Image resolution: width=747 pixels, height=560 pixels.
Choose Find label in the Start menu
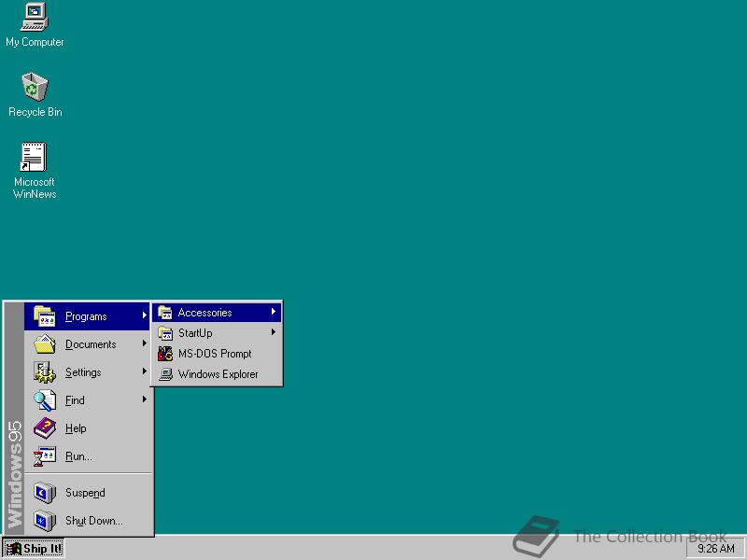pyautogui.click(x=75, y=400)
